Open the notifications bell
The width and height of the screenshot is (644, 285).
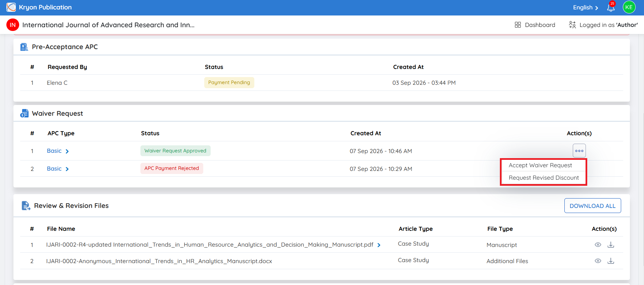point(611,7)
